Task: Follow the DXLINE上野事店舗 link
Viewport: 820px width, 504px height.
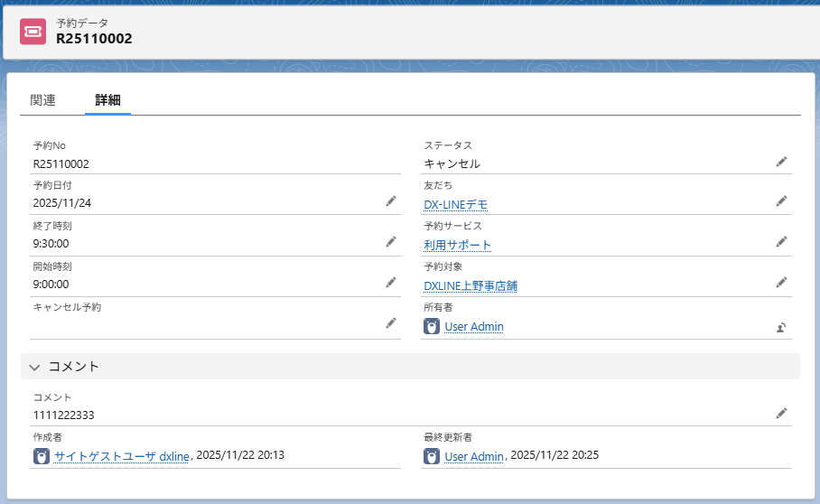Action: (471, 286)
